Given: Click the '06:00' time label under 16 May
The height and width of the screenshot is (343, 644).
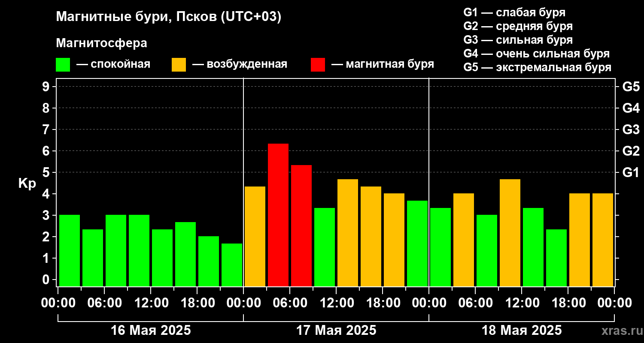Looking at the screenshot, I should point(104,303).
